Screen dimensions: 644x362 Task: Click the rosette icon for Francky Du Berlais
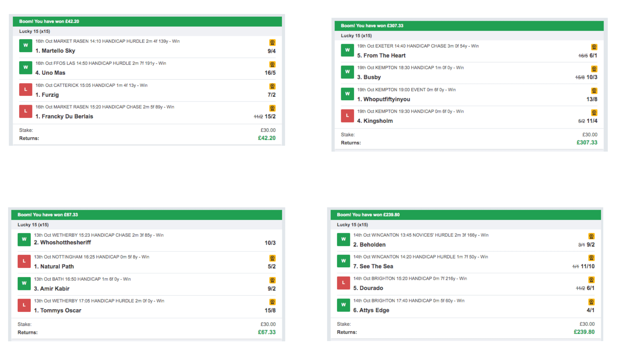pyautogui.click(x=272, y=108)
